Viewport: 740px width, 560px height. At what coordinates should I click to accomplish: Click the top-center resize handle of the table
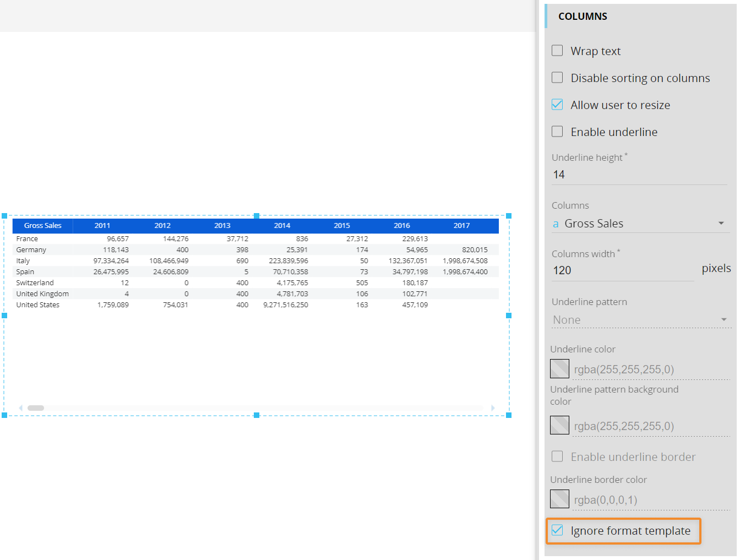pyautogui.click(x=257, y=216)
